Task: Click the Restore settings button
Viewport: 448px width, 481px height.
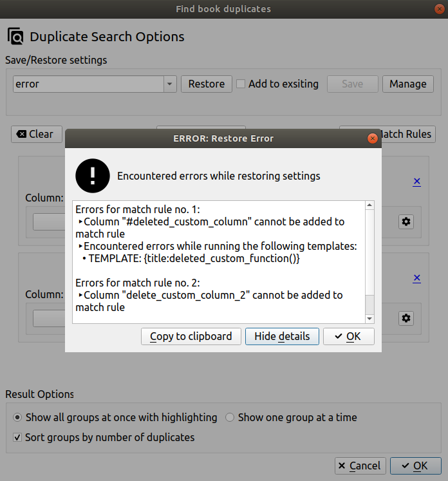Action: coord(206,84)
